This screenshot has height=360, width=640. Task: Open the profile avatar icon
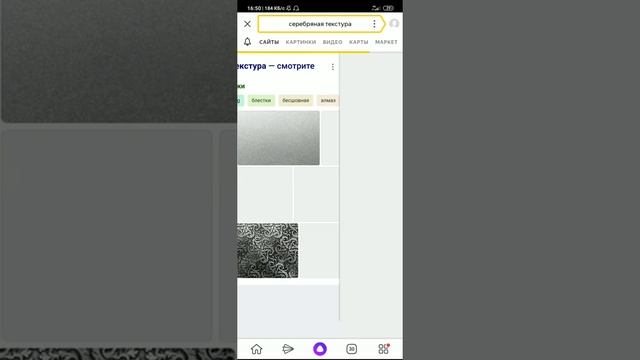point(394,24)
